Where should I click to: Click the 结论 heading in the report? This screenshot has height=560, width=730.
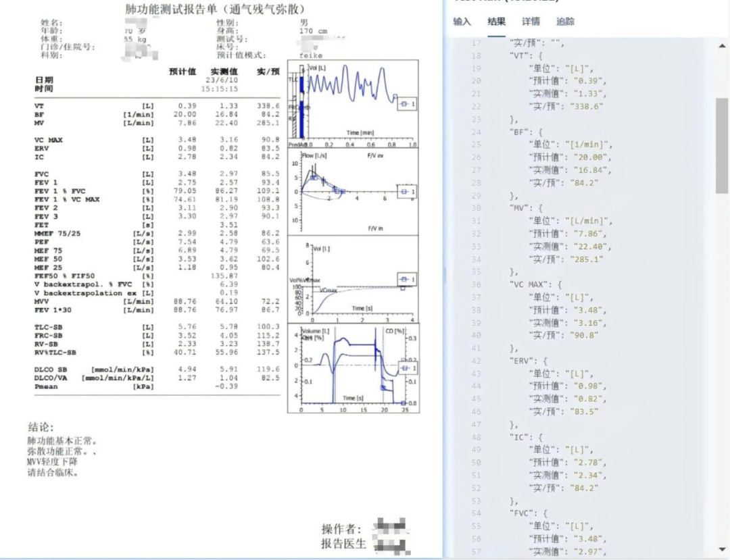coord(41,427)
